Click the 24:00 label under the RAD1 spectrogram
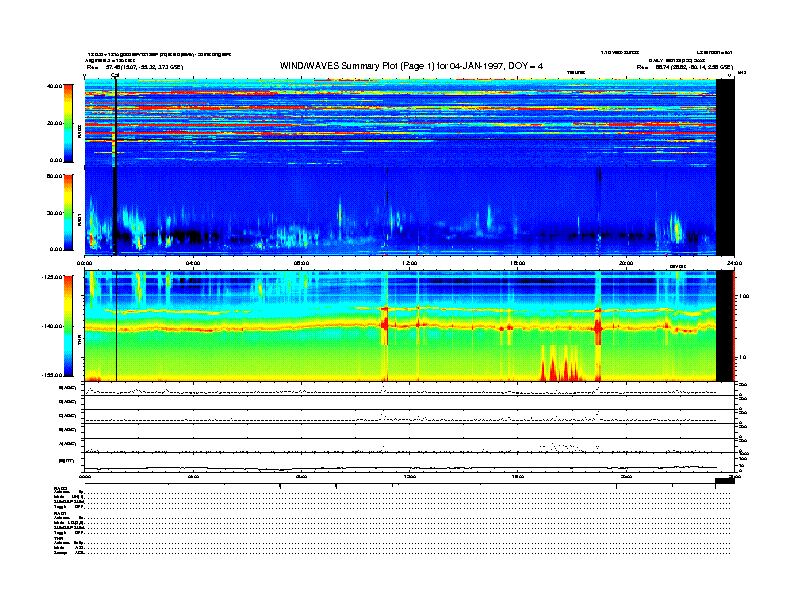 pos(734,263)
